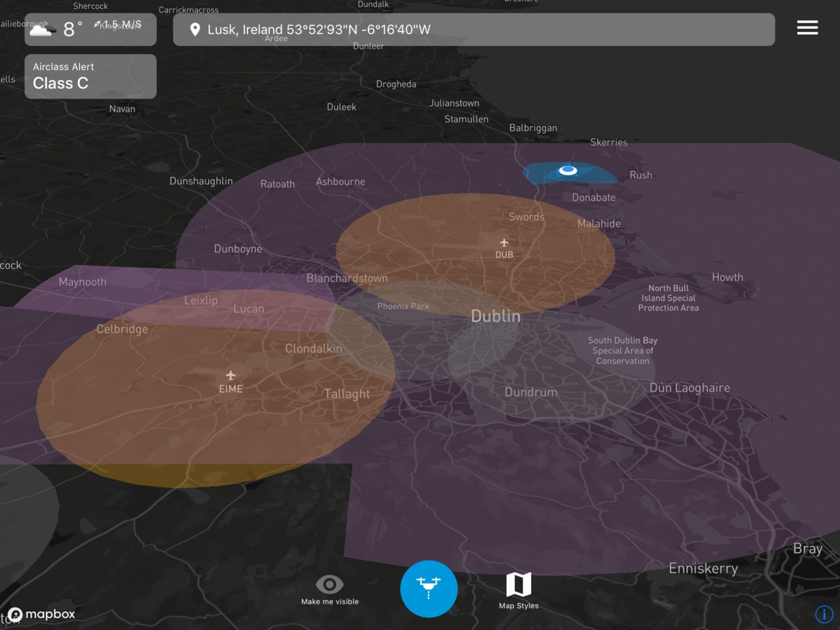Click South Dublin Bay Special Area of Conservation label
Screen dimensions: 840x630
(622, 351)
